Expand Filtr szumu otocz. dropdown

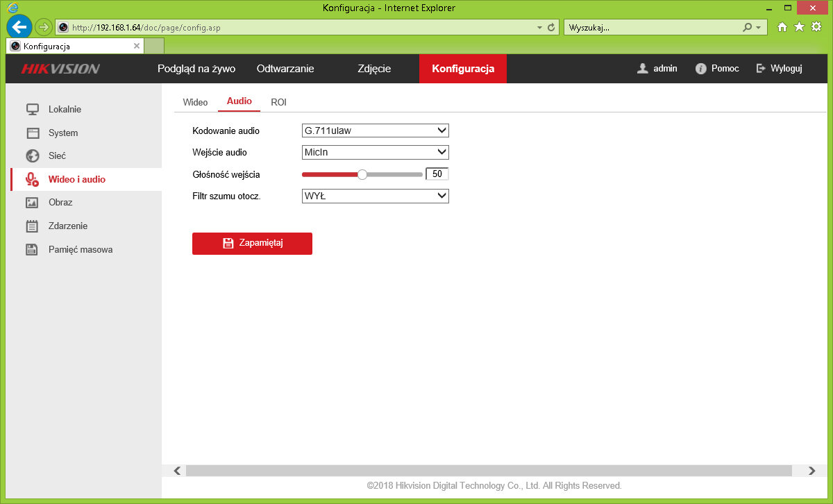pos(376,196)
